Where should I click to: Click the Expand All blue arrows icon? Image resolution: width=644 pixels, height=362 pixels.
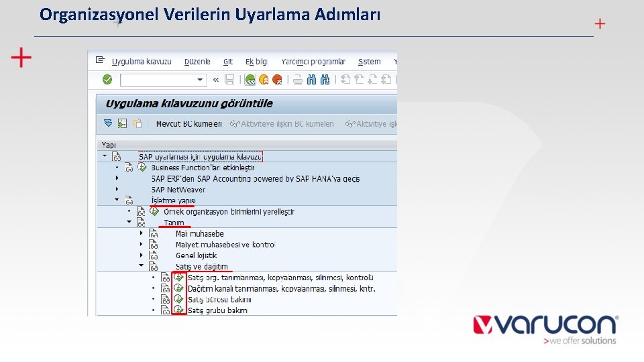tap(108, 123)
